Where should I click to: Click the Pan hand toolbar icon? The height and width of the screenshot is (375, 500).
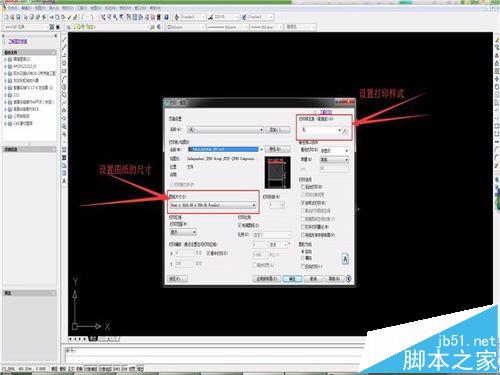103,17
